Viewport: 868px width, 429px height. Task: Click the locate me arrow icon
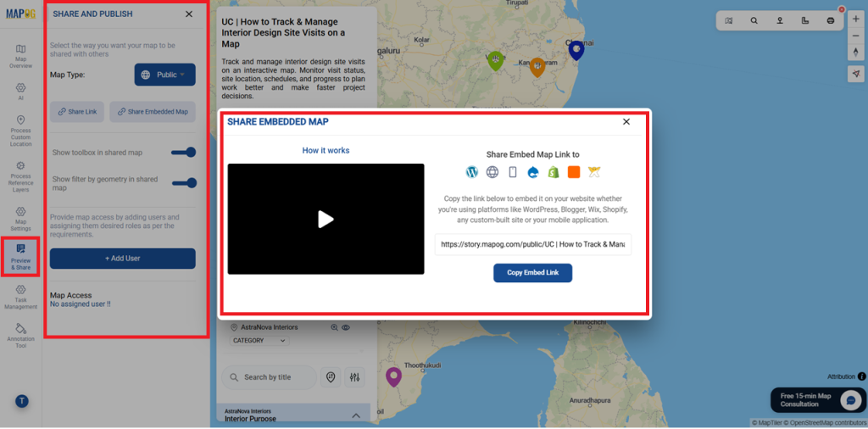[856, 74]
